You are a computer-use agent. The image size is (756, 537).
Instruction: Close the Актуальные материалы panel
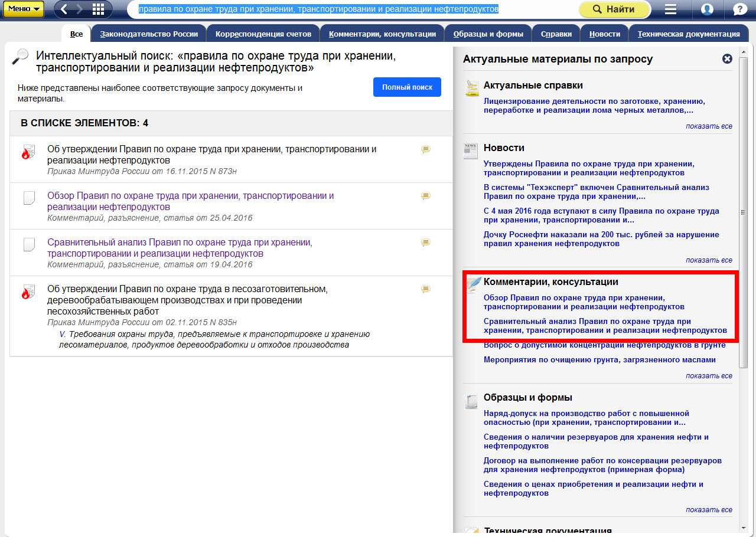tap(727, 59)
